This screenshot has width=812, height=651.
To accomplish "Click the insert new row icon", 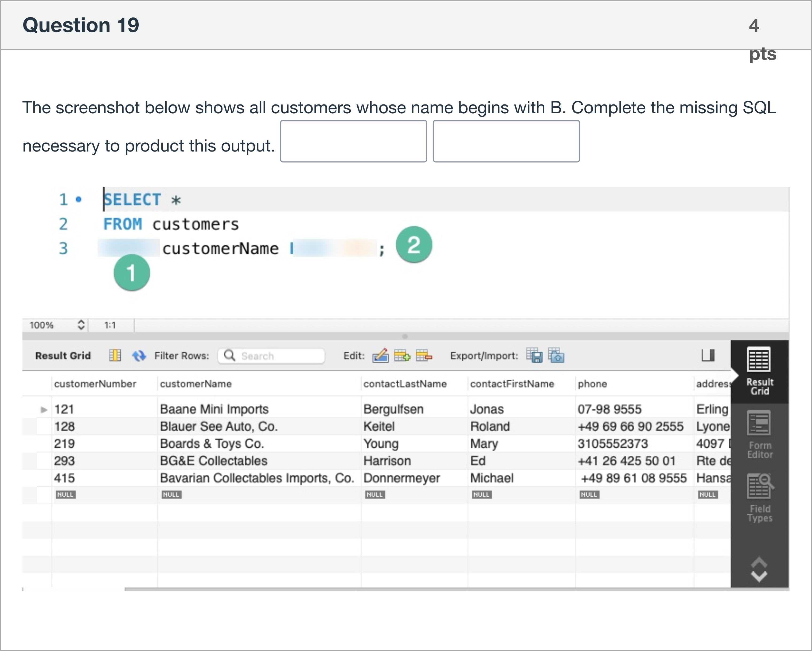I will coord(402,355).
